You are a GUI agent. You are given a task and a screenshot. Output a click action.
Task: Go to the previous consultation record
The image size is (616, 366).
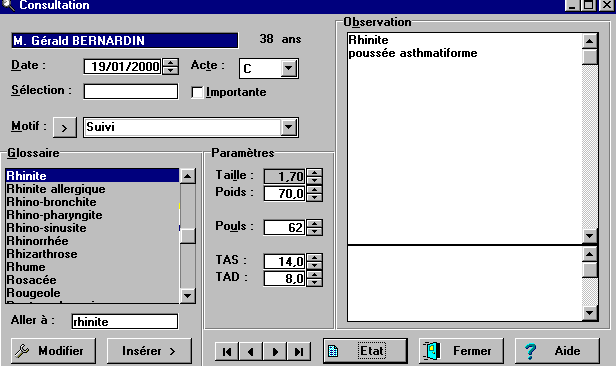pyautogui.click(x=251, y=351)
